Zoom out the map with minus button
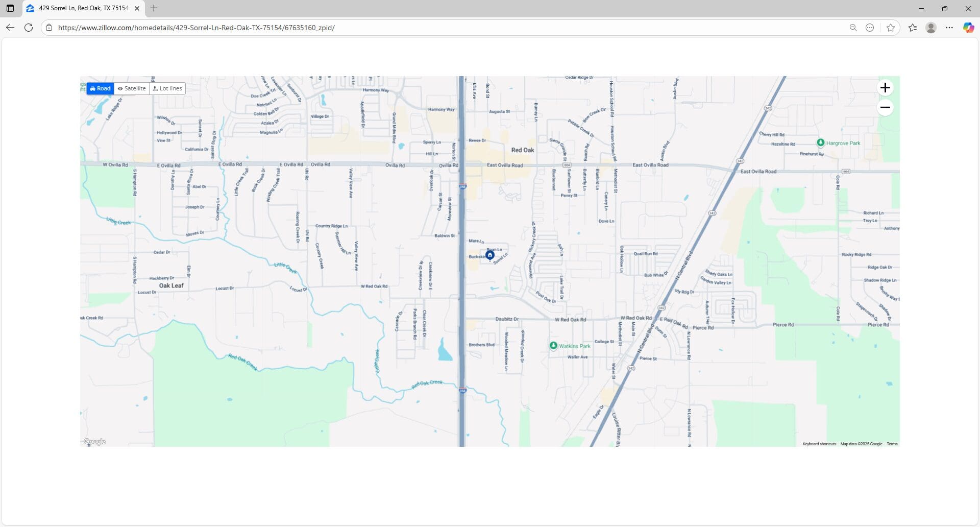The height and width of the screenshot is (527, 980). pyautogui.click(x=885, y=108)
